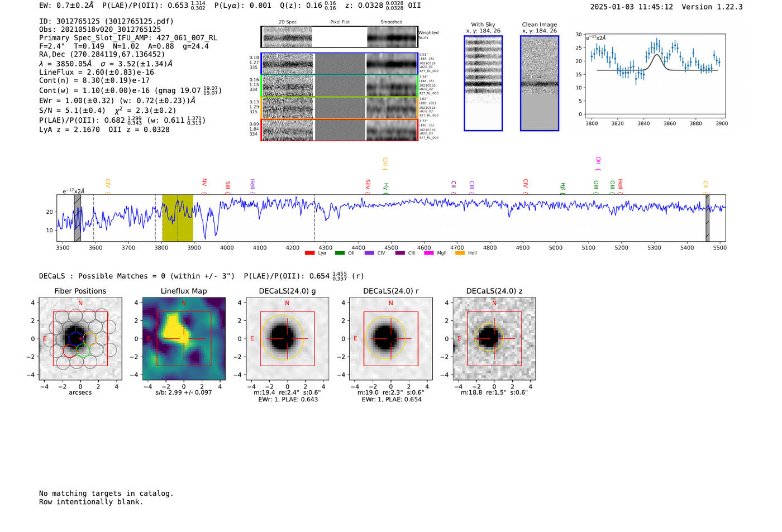Select the HeII orange legend swatch
The height and width of the screenshot is (532, 782).
point(460,253)
